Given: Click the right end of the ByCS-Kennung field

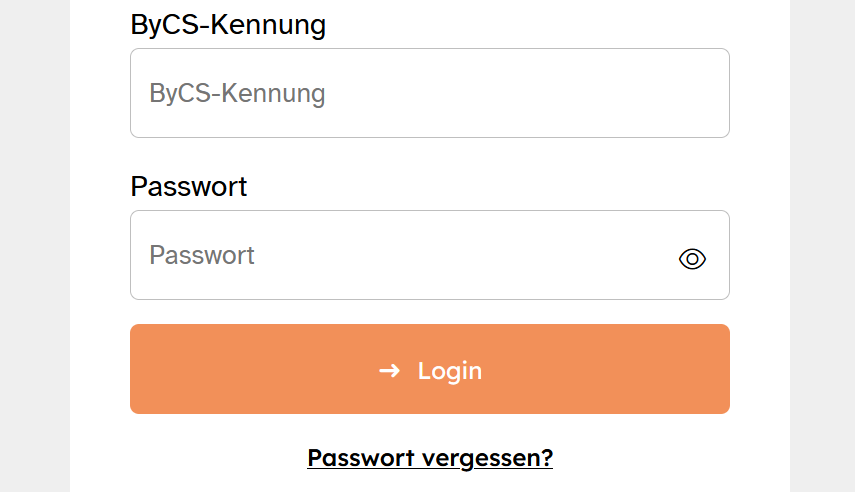Looking at the screenshot, I should (700, 93).
